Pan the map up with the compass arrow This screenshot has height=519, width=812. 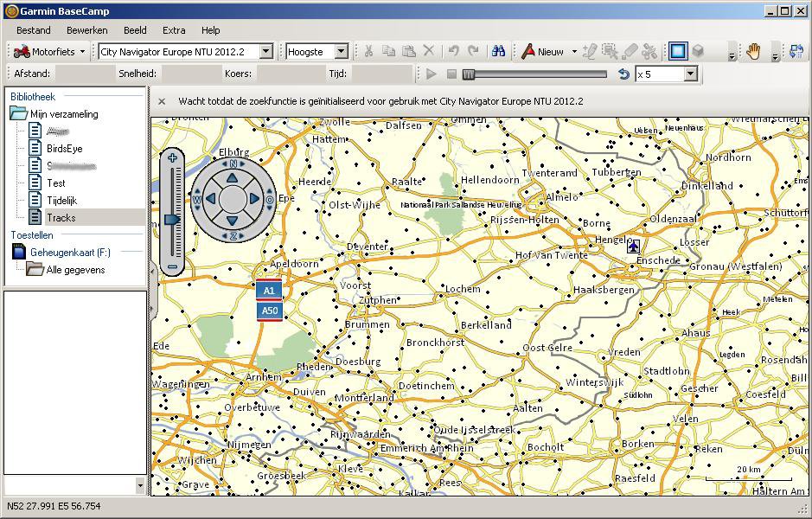pyautogui.click(x=232, y=178)
